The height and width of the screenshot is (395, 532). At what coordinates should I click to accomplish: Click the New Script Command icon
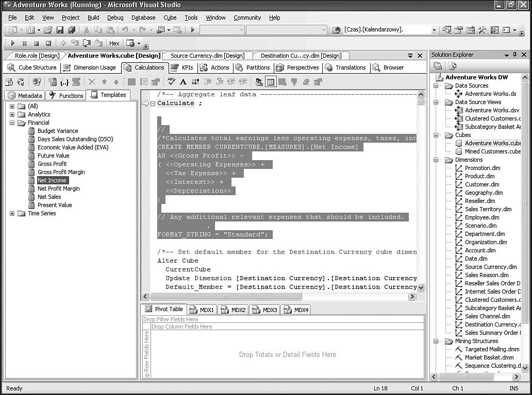(76, 82)
